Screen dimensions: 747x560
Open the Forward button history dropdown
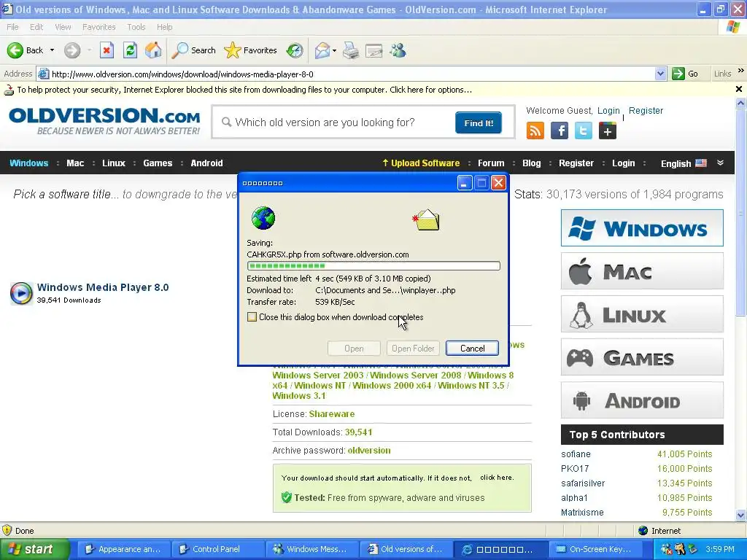[x=89, y=50]
